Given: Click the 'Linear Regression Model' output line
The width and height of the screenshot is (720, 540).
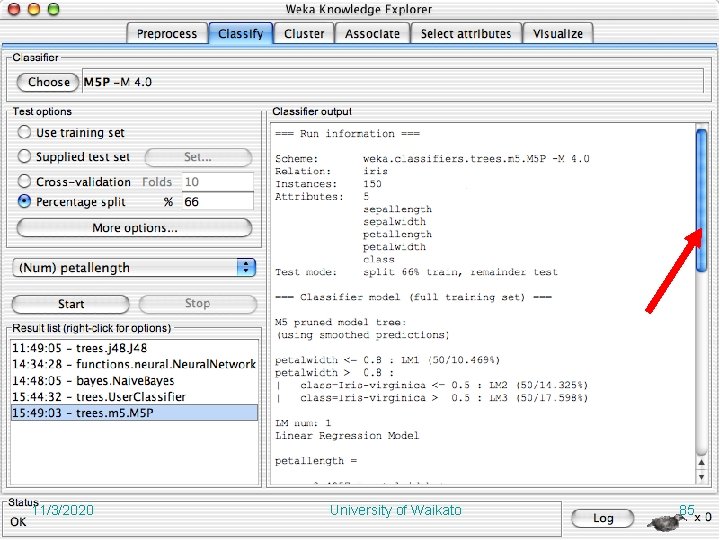Looking at the screenshot, I should coord(347,435).
